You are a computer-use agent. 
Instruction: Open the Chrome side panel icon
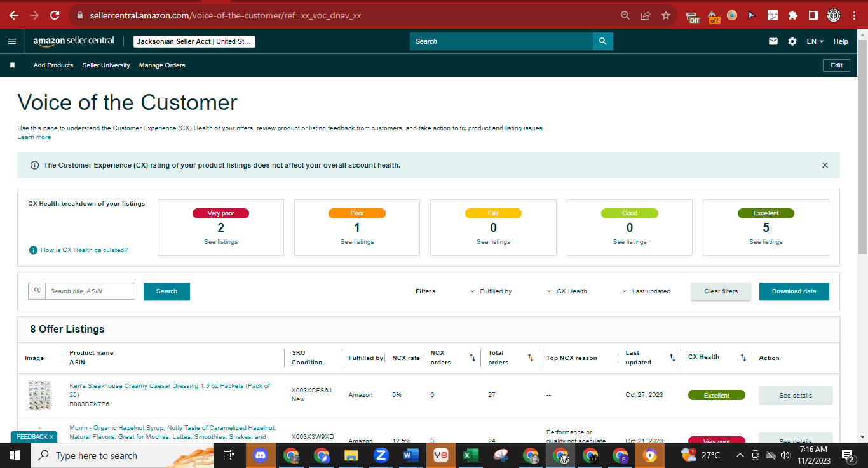(x=813, y=15)
